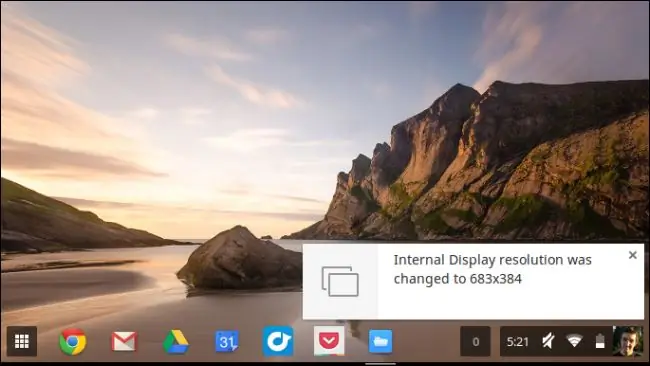The image size is (650, 366).
Task: Open the Wi-Fi network status icon
Action: click(574, 341)
